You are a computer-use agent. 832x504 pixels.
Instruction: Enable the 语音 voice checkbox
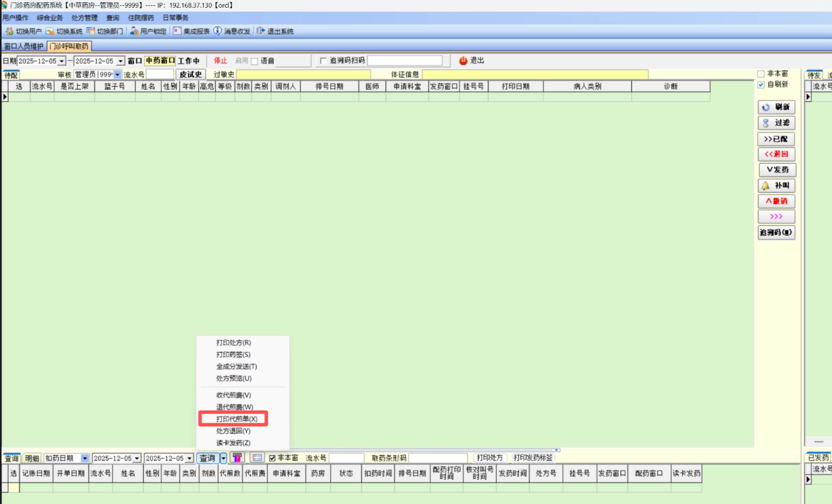254,61
